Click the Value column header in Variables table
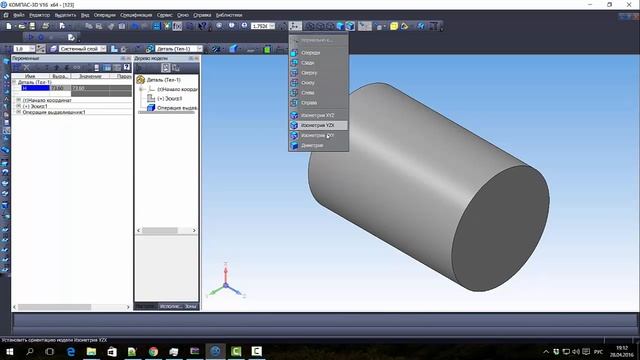640x360 pixels. click(90, 76)
